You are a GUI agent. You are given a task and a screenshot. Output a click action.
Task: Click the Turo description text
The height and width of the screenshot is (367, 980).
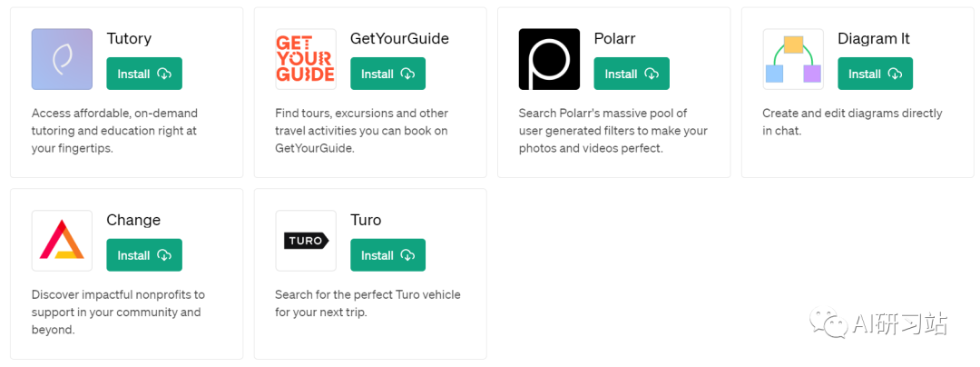(x=367, y=303)
